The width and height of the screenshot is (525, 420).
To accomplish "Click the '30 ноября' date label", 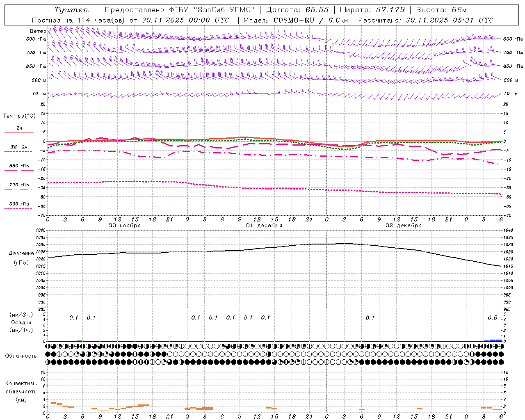I will pos(124,226).
